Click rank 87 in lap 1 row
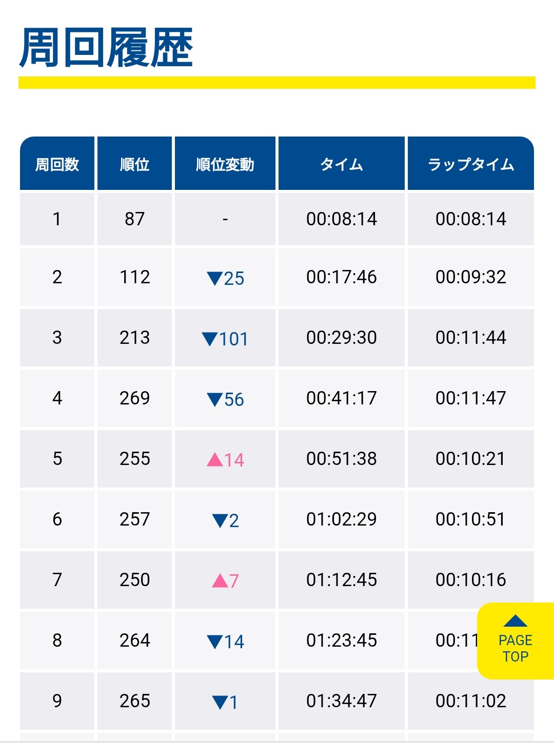Image resolution: width=554 pixels, height=756 pixels. point(134,219)
